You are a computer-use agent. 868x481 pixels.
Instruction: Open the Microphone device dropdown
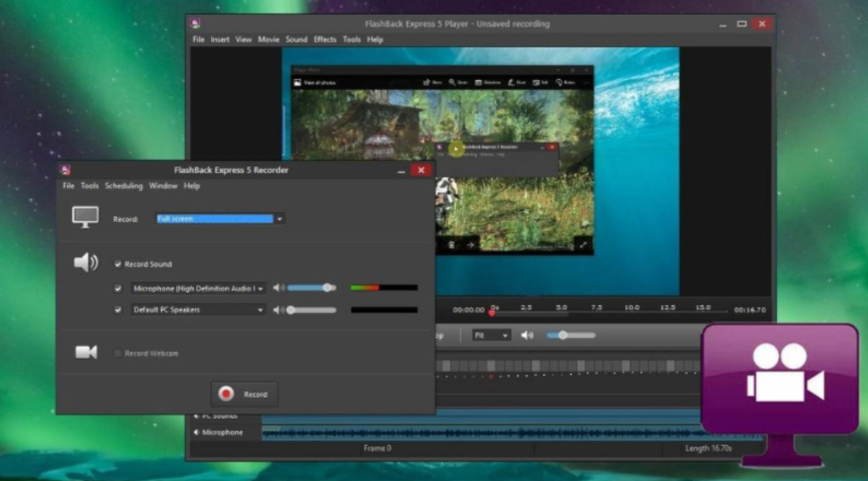coord(197,289)
